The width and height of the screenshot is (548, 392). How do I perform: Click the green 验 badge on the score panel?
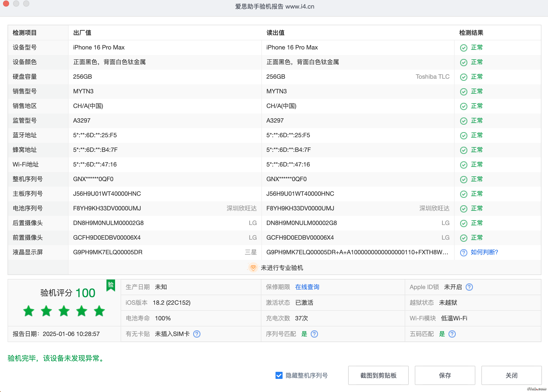(111, 285)
